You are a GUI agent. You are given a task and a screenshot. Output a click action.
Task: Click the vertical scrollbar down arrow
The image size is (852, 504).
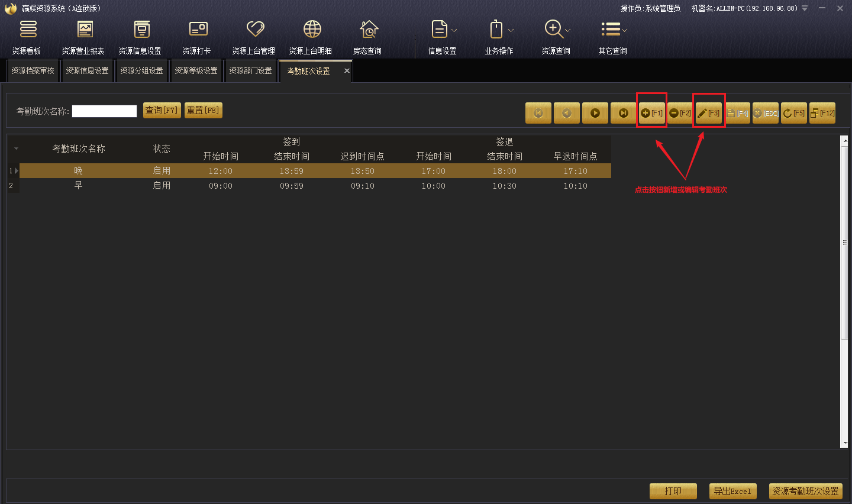844,443
